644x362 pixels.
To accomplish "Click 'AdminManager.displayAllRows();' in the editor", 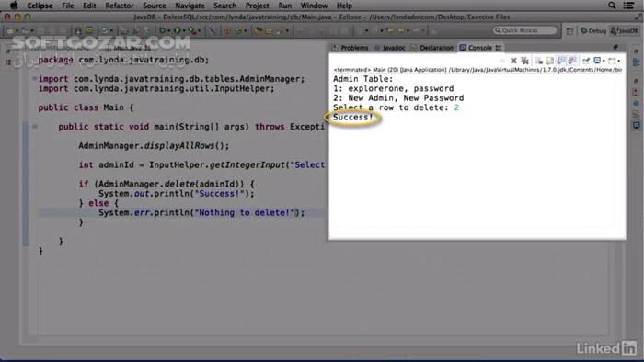I will tap(154, 145).
